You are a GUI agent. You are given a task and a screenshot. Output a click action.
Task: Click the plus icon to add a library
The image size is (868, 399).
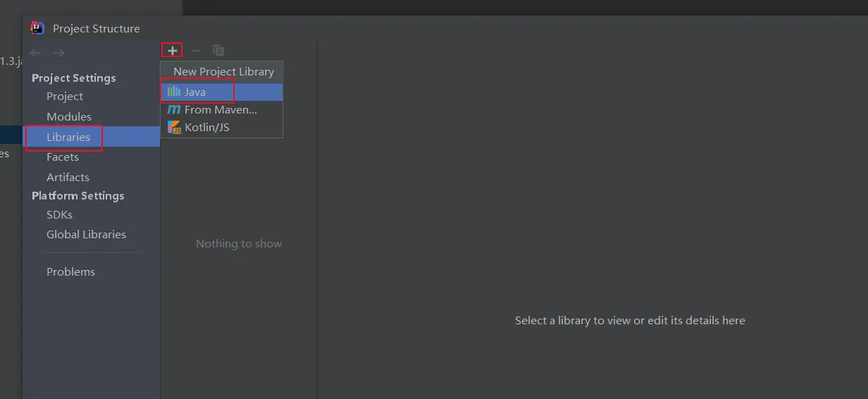(172, 51)
